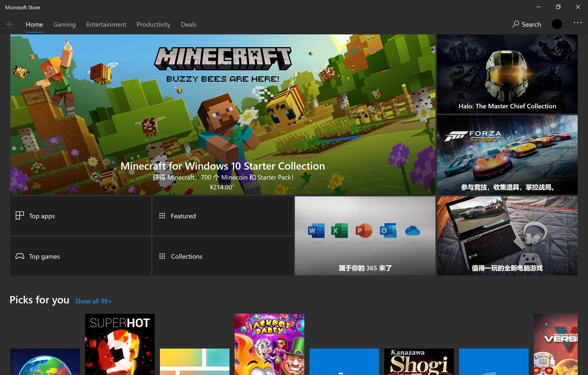Screen dimensions: 588x375
Task: Click the Outlook icon in 365 tile
Action: click(388, 231)
